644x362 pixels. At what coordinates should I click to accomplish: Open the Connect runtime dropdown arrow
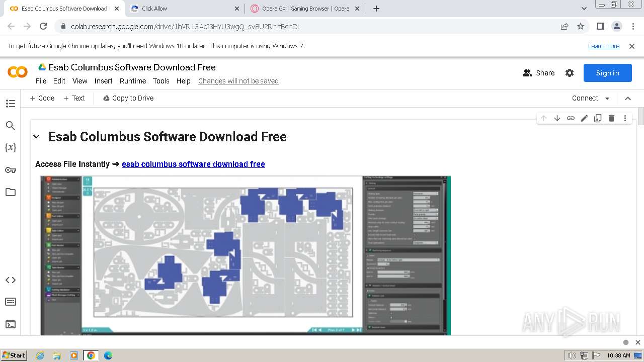point(607,99)
